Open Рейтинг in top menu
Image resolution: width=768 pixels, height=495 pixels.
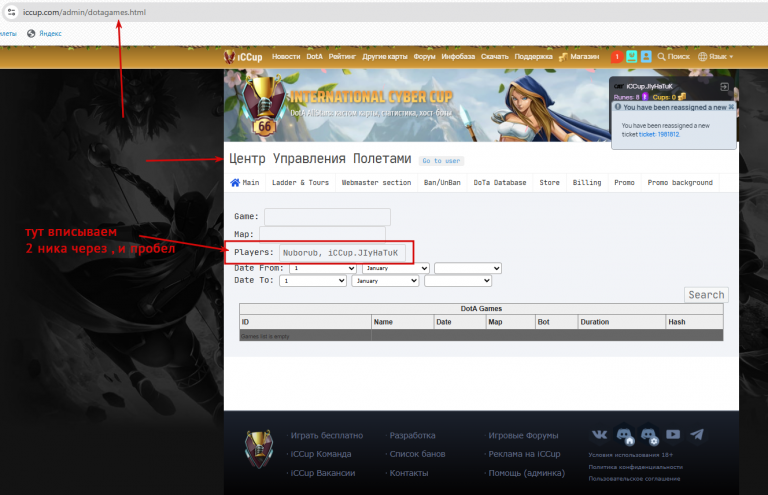pos(342,57)
